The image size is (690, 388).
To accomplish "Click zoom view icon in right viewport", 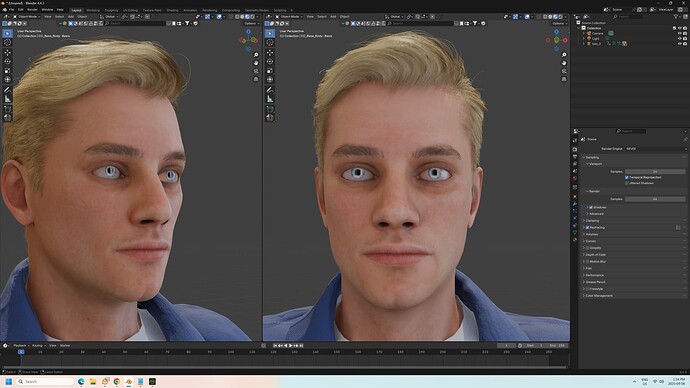I will click(x=564, y=55).
